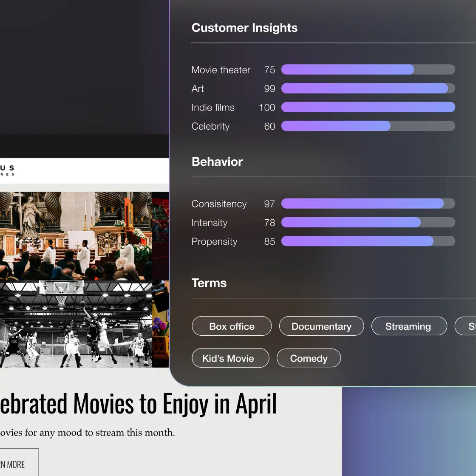This screenshot has width=476, height=476.
Task: Select the Streaming term chip
Action: [x=409, y=326]
